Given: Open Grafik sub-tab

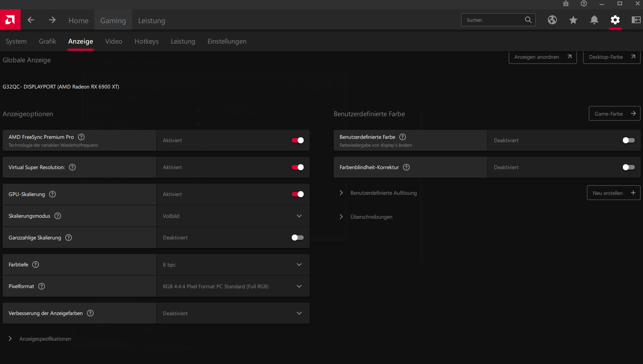Looking at the screenshot, I should (48, 41).
